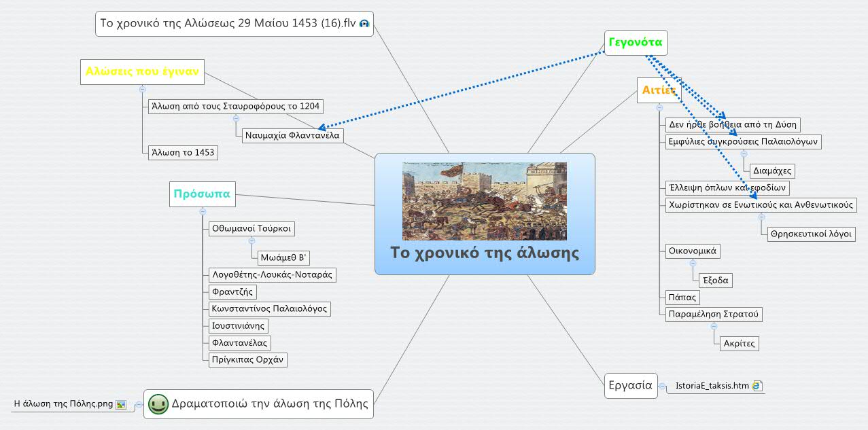Collapse the Αιτίες branch
The image size is (868, 430).
(659, 107)
